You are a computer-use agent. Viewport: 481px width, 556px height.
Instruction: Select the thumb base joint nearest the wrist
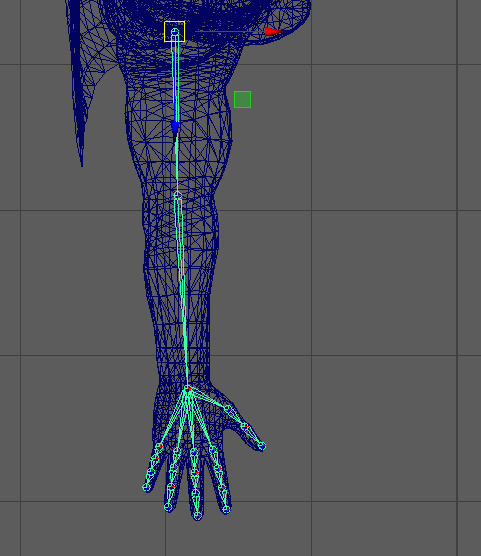(228, 410)
